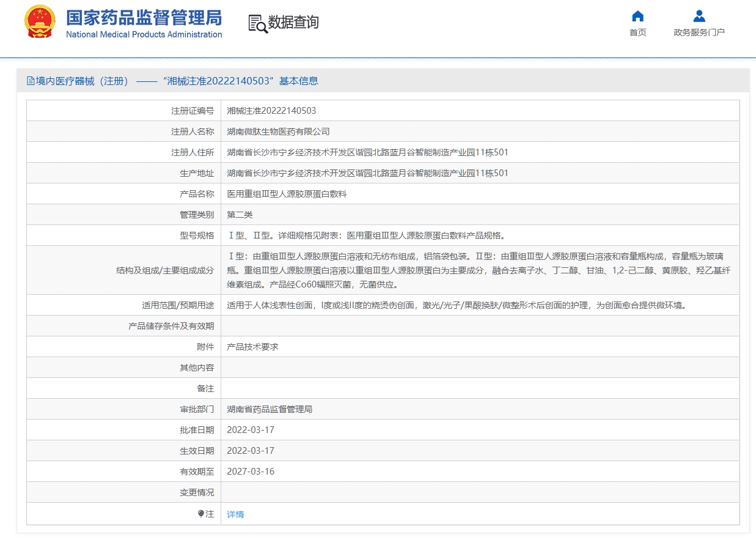Viewport: 756px width, 537px height.
Task: Click the national emblem logo
Action: click(40, 22)
